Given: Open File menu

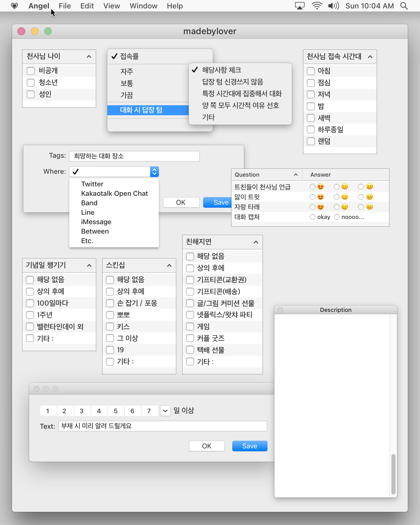Looking at the screenshot, I should (x=65, y=6).
